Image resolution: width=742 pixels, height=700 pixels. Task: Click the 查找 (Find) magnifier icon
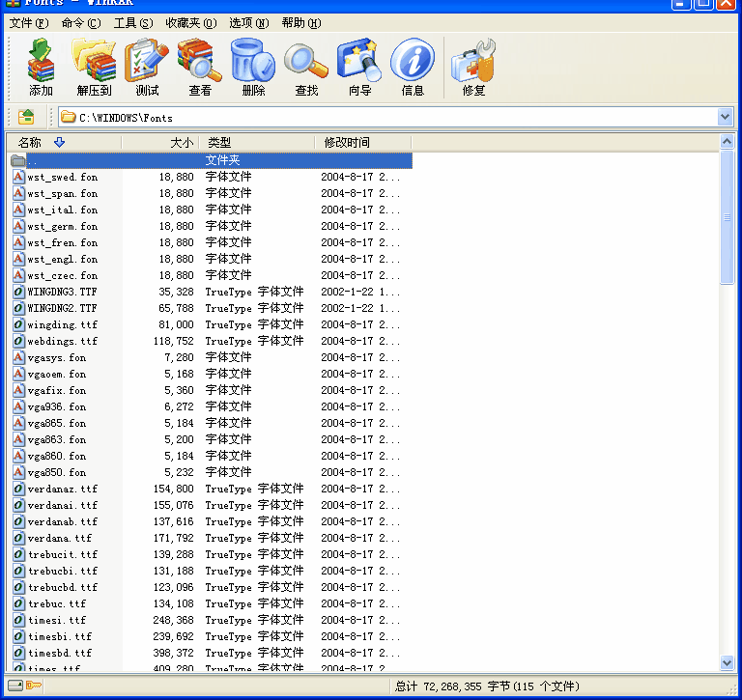click(306, 61)
